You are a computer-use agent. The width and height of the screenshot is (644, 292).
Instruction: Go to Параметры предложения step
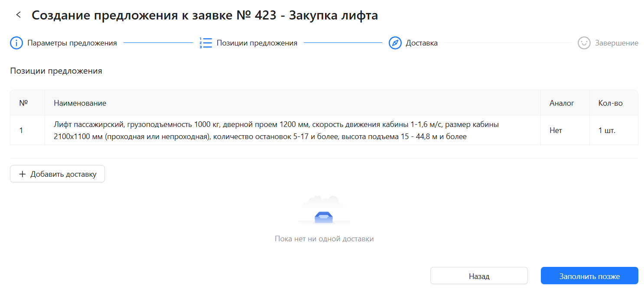(72, 43)
